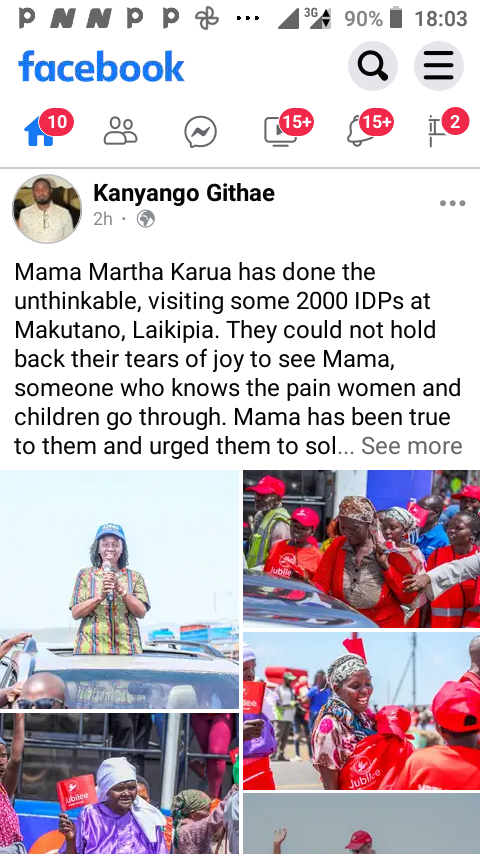Open the Friends tab icon
The image size is (480, 854).
point(120,131)
